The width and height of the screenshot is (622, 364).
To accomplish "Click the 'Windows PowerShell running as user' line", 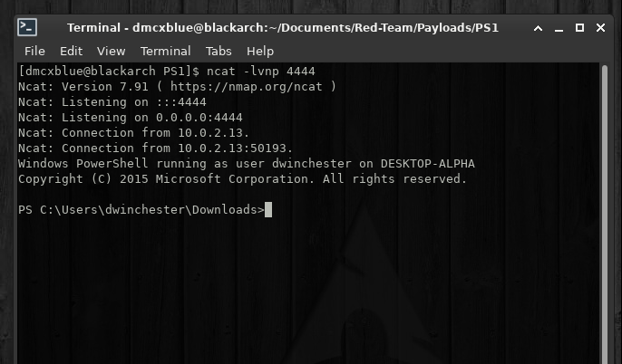I will point(247,164).
